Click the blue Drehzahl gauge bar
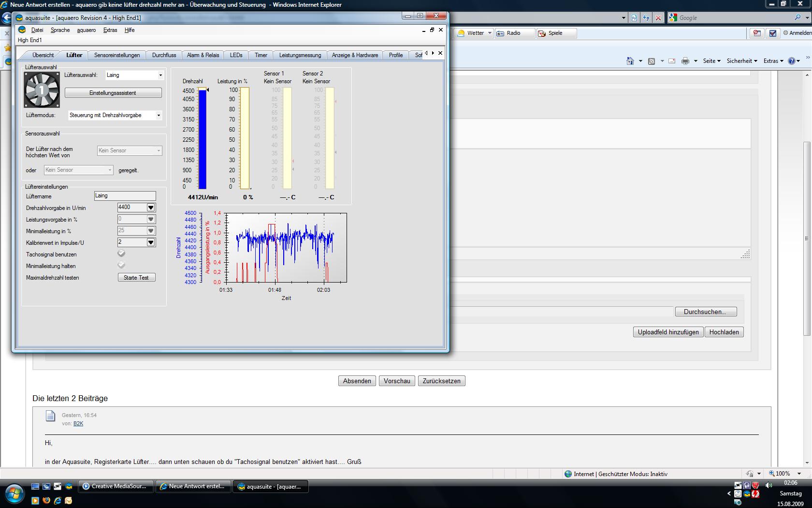812x508 pixels. click(x=203, y=139)
